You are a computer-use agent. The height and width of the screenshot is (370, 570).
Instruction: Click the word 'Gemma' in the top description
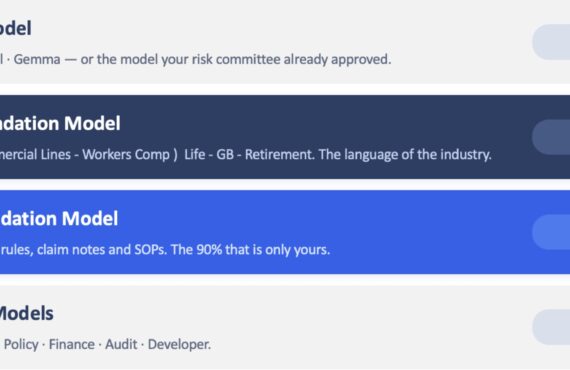click(37, 59)
